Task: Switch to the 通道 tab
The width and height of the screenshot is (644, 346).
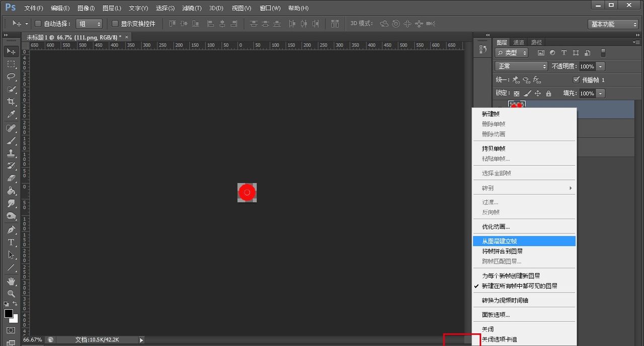Action: point(518,42)
